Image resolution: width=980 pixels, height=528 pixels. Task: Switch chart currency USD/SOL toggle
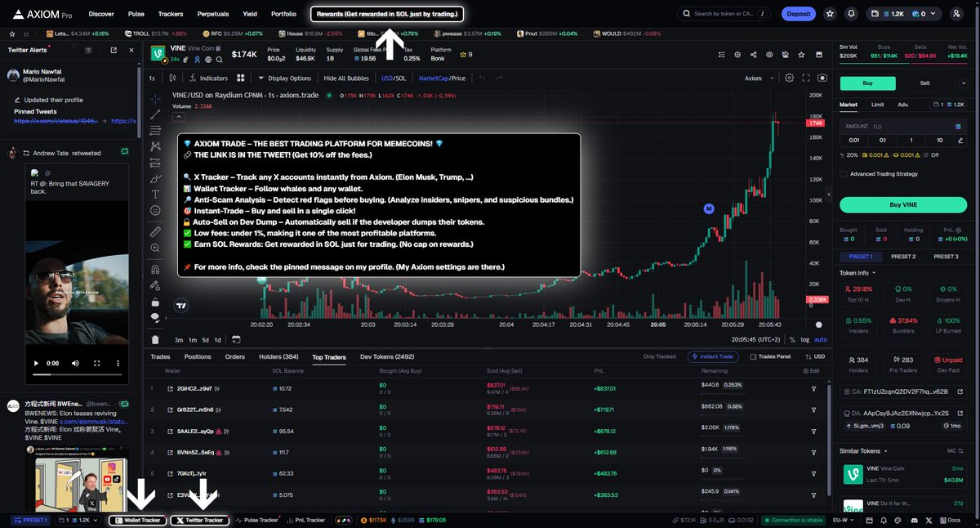coord(394,78)
